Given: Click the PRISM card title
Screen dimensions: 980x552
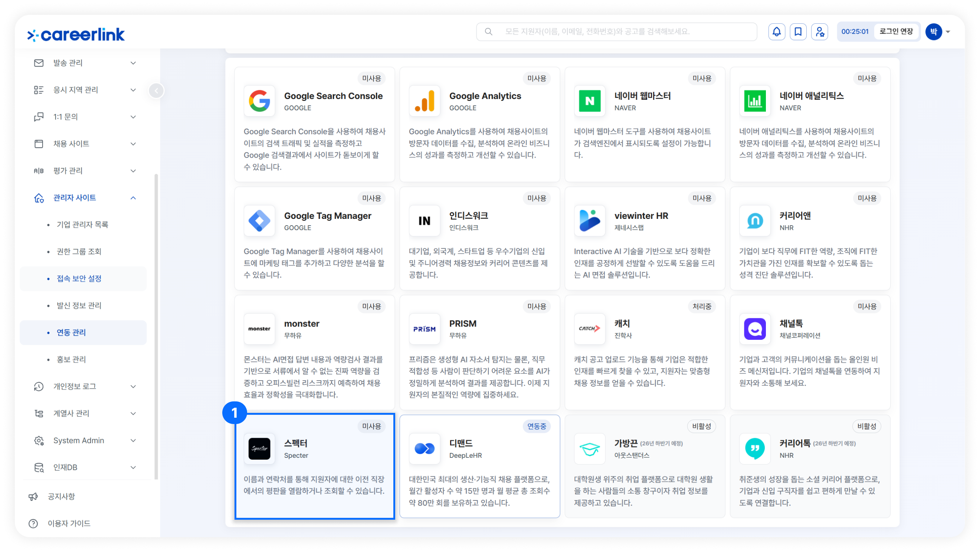Looking at the screenshot, I should click(x=463, y=323).
